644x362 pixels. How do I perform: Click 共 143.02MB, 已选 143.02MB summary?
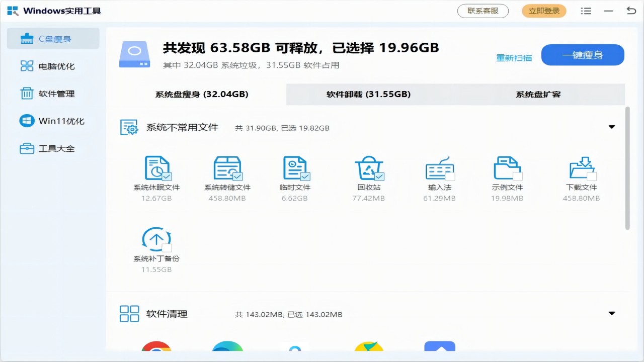pos(289,314)
